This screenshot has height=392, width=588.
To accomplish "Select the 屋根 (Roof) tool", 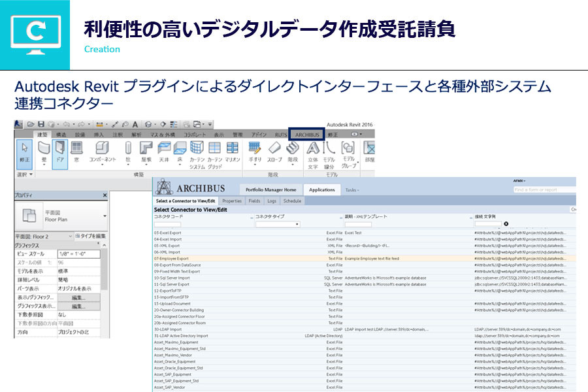I will click(146, 153).
